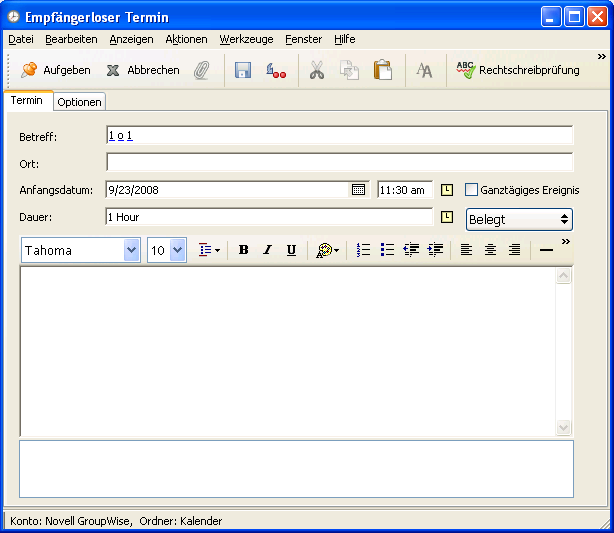Click the Abbrechen cancel button

click(143, 70)
